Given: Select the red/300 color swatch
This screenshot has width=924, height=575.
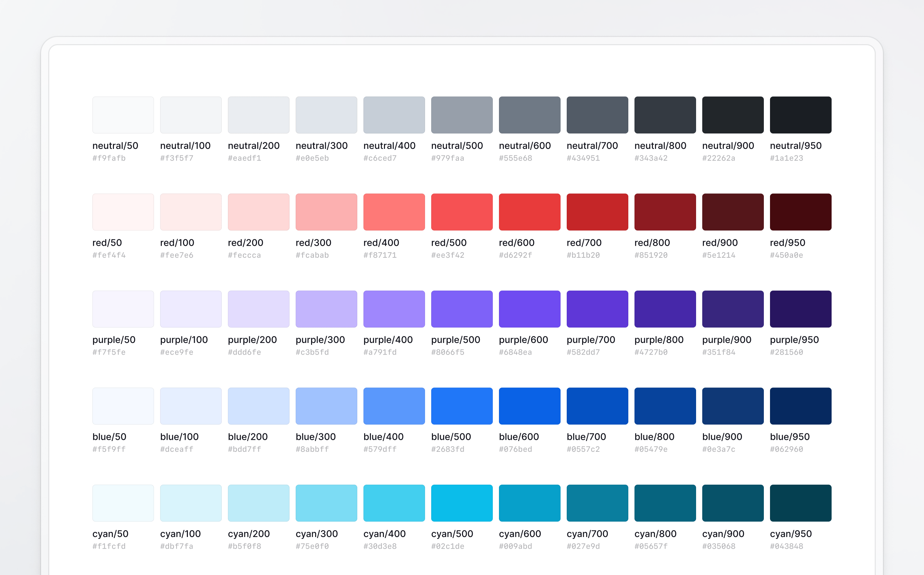Looking at the screenshot, I should pos(326,212).
